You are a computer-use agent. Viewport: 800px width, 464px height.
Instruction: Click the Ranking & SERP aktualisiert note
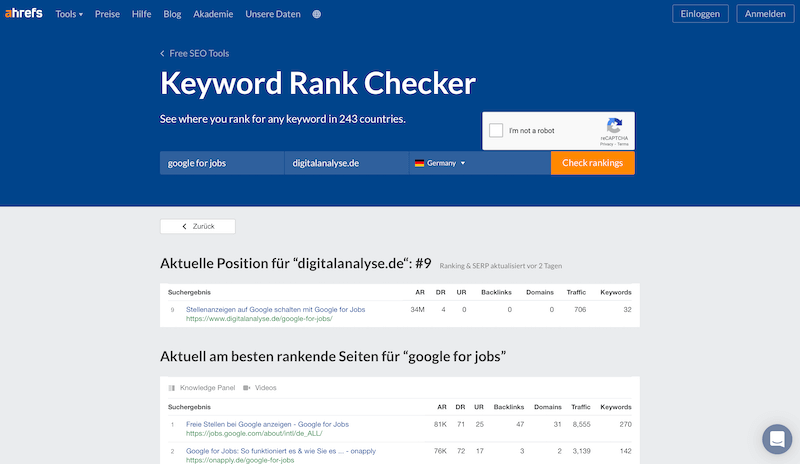pyautogui.click(x=501, y=266)
